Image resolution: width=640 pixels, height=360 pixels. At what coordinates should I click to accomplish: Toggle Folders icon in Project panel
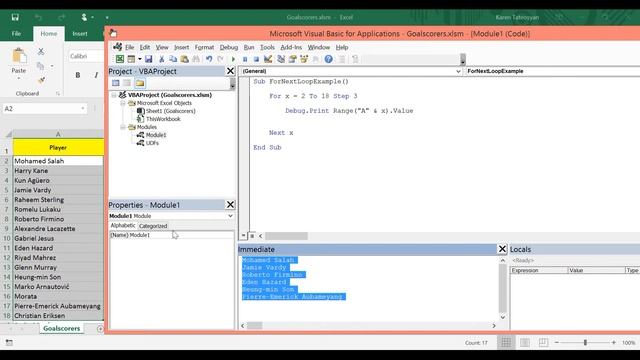point(140,83)
